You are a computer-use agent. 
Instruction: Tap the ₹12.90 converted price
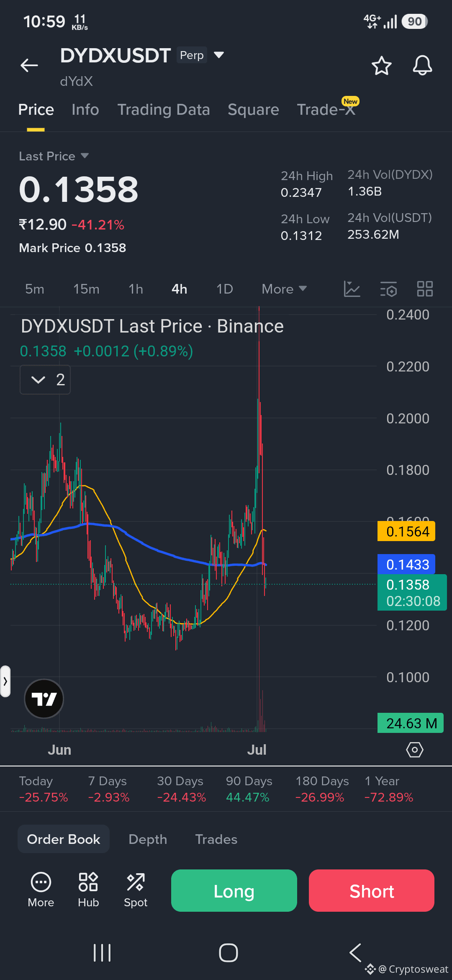tap(43, 224)
